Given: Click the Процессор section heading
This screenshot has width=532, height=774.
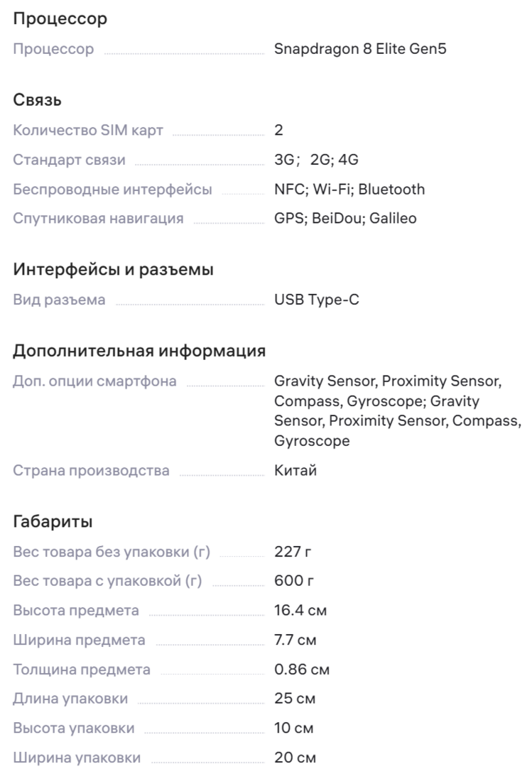Looking at the screenshot, I should (x=60, y=19).
